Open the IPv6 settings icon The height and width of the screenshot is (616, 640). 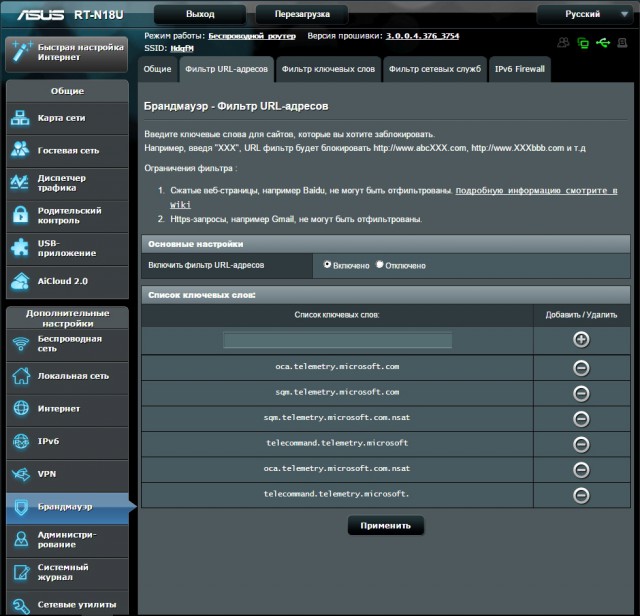point(21,441)
